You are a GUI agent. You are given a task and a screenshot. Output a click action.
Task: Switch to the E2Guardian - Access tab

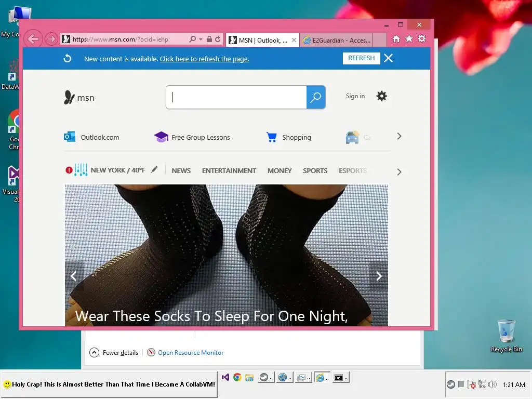click(x=337, y=41)
